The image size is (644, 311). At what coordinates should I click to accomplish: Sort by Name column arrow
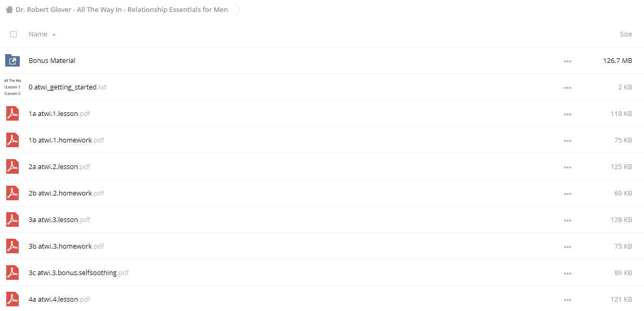54,34
